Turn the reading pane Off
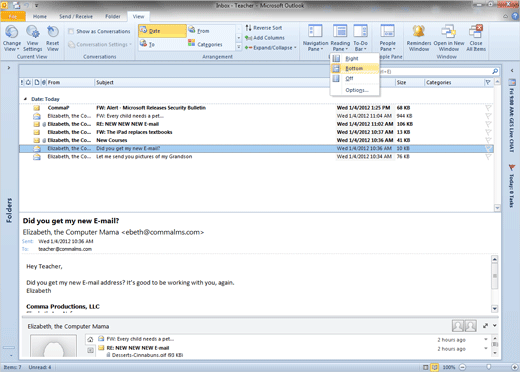This screenshot has width=520, height=372. 355,78
